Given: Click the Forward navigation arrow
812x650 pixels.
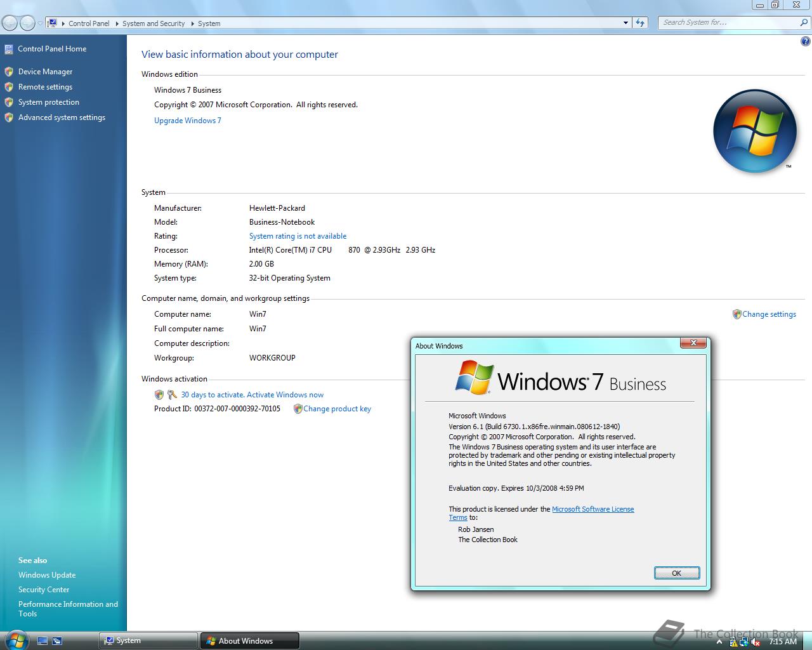Looking at the screenshot, I should pyautogui.click(x=27, y=23).
